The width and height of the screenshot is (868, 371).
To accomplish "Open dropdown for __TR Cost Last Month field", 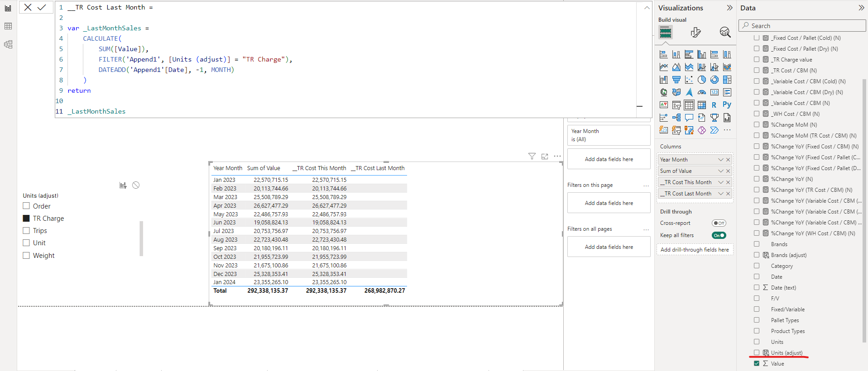I will 721,194.
